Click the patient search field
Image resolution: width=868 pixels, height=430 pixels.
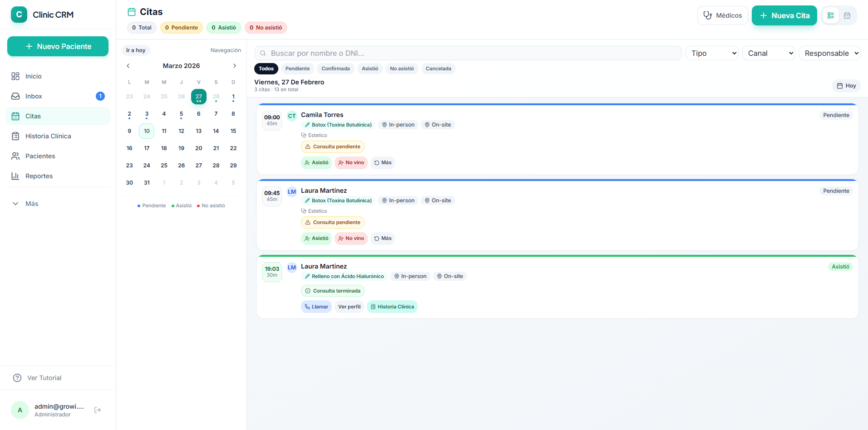coord(468,53)
